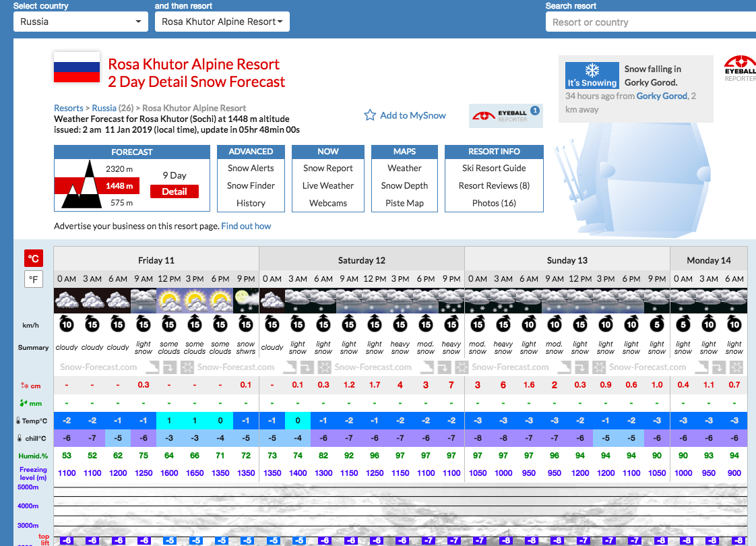Screen dimensions: 756x546
Task: Click the Eyeball Reporter badge button
Action: pyautogui.click(x=506, y=116)
